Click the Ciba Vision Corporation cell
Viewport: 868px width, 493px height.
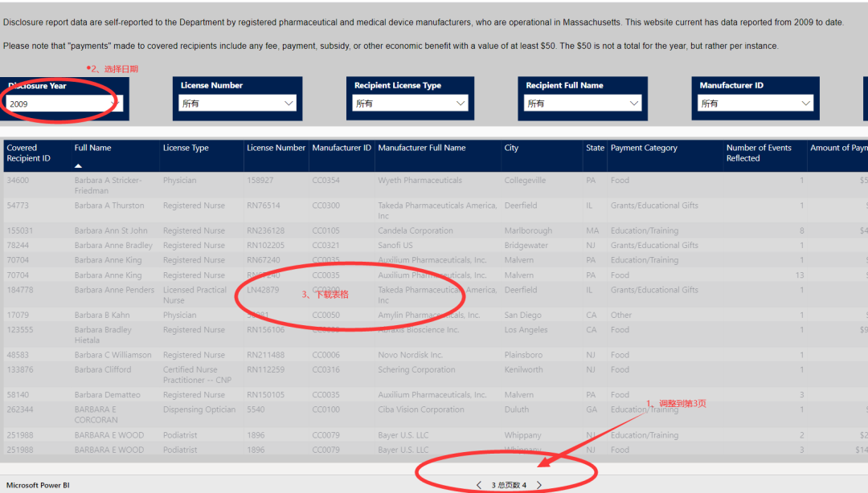click(x=420, y=409)
